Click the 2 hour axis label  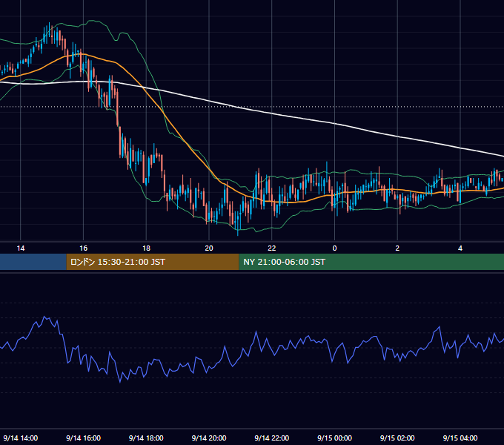click(397, 248)
